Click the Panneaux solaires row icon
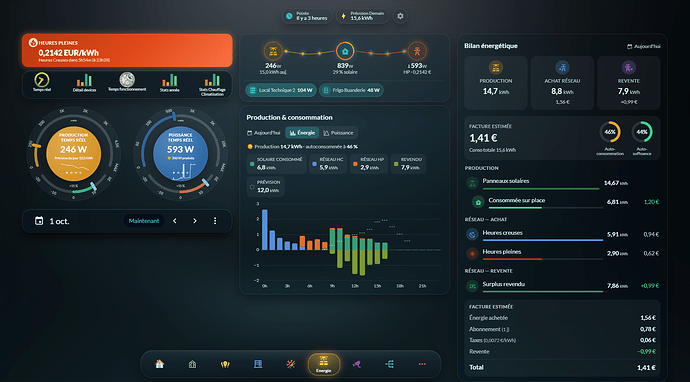Viewport: 690px width, 382px height. [472, 183]
